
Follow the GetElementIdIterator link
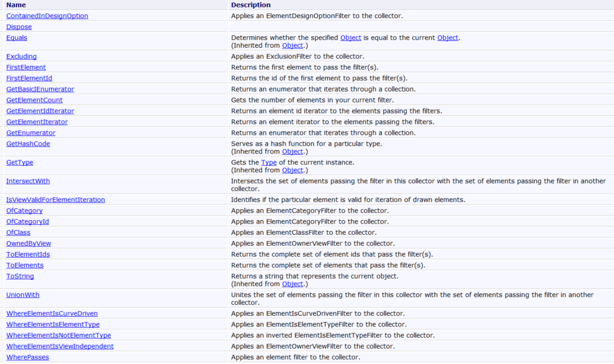click(x=40, y=111)
